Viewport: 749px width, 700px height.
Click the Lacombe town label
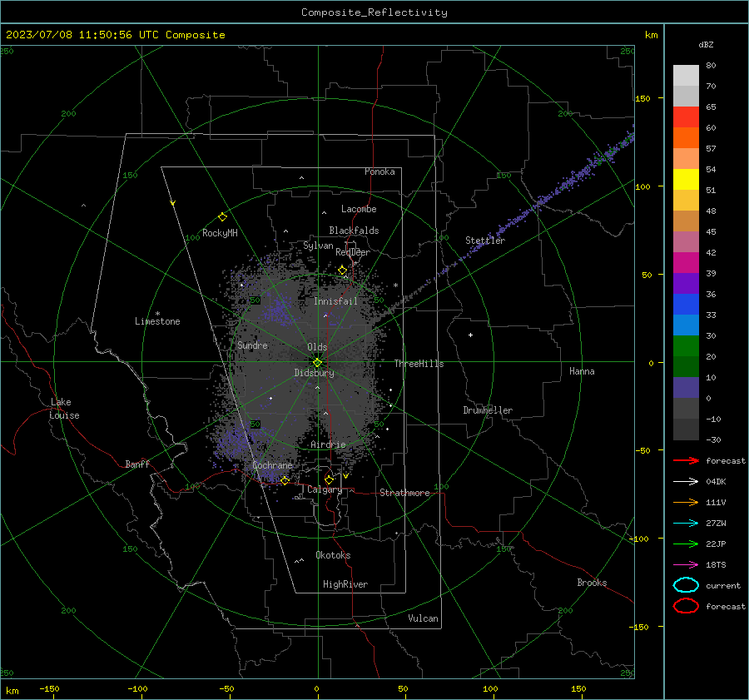click(359, 209)
